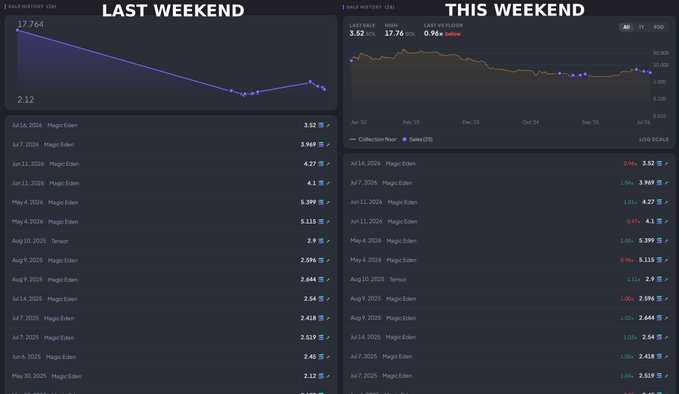
Task: Switch chart range to All
Action: pyautogui.click(x=626, y=27)
